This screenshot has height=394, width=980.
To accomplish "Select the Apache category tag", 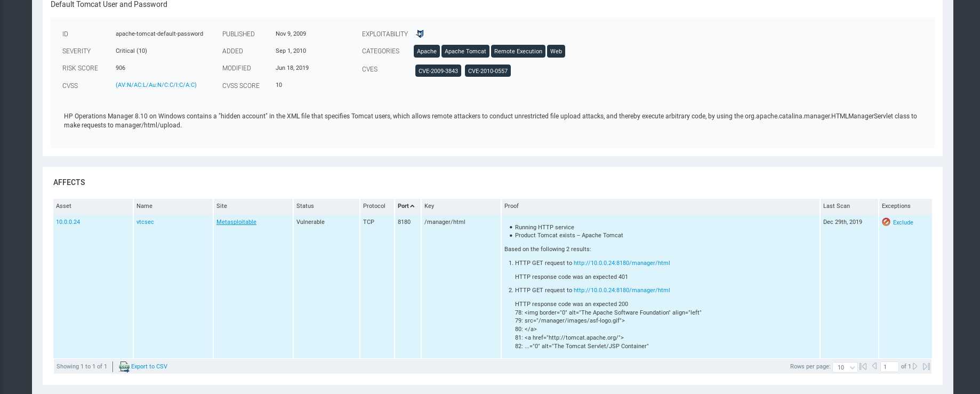I will (x=427, y=51).
